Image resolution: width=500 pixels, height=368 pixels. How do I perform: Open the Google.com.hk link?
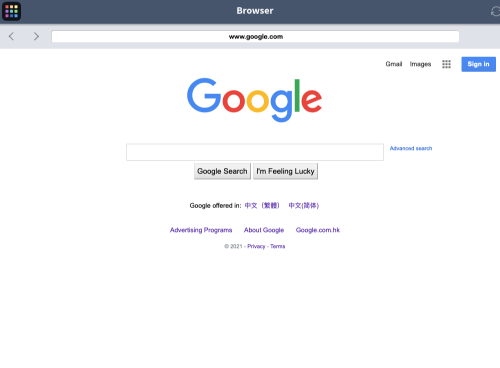point(318,230)
